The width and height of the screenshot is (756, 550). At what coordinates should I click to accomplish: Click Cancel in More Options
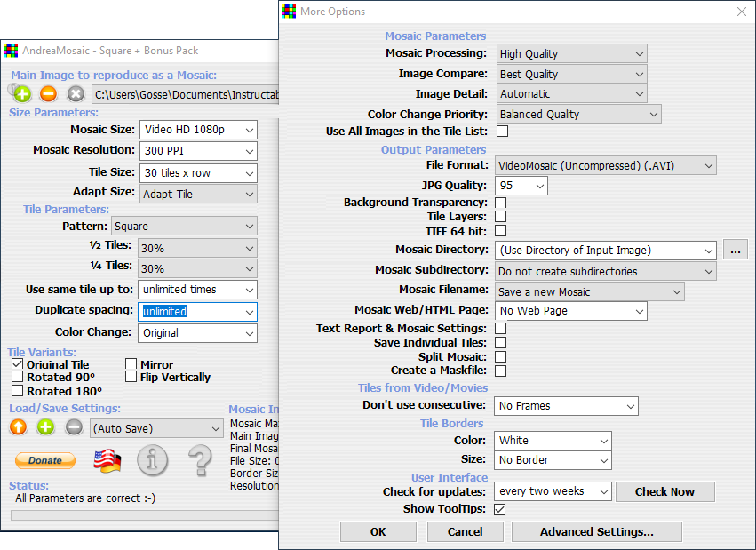[466, 531]
